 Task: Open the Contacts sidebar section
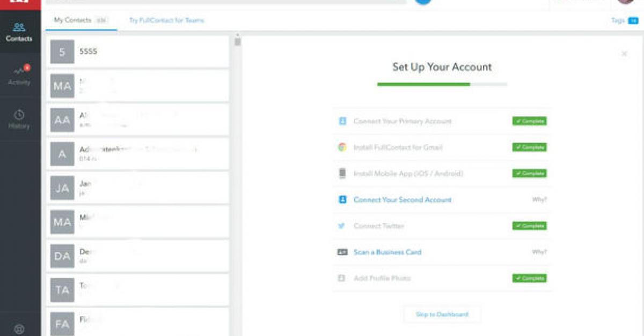[x=19, y=32]
